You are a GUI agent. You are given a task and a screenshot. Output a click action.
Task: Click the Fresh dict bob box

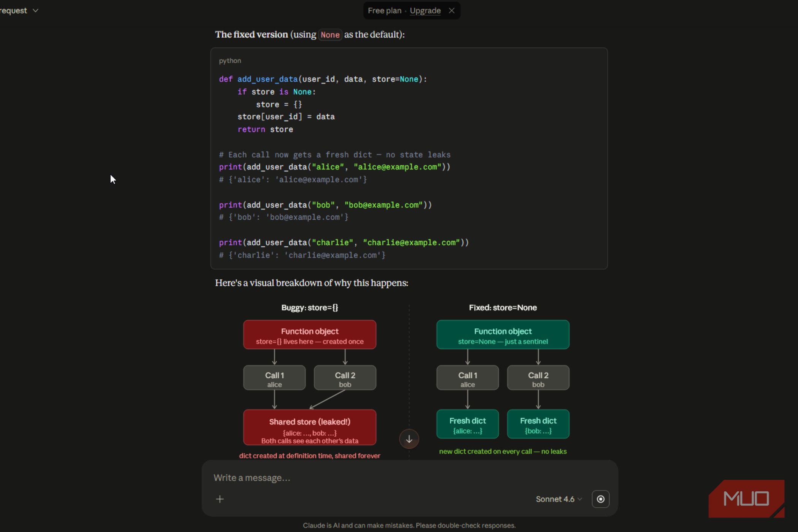pyautogui.click(x=538, y=424)
